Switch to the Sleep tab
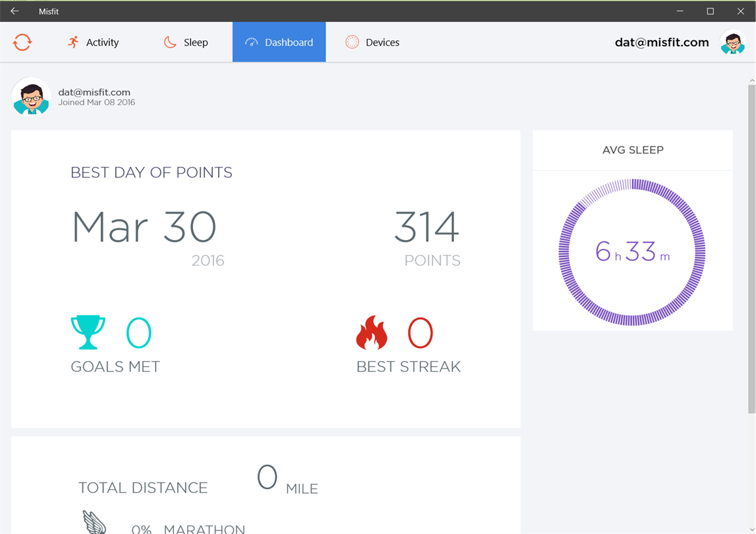This screenshot has width=756, height=534. (186, 42)
